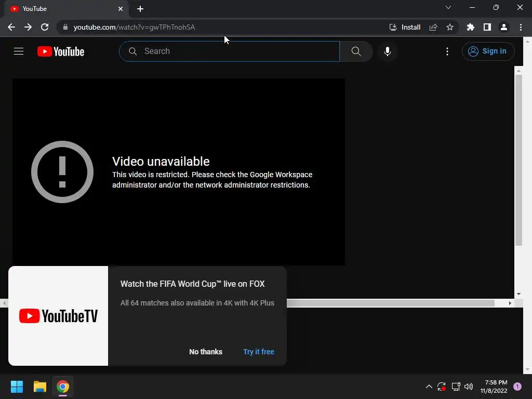Click the Video unavailable heading

(161, 162)
